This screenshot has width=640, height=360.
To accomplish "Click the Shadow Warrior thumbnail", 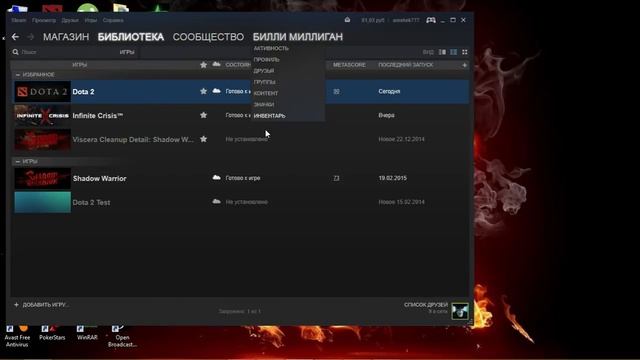I will pyautogui.click(x=42, y=178).
